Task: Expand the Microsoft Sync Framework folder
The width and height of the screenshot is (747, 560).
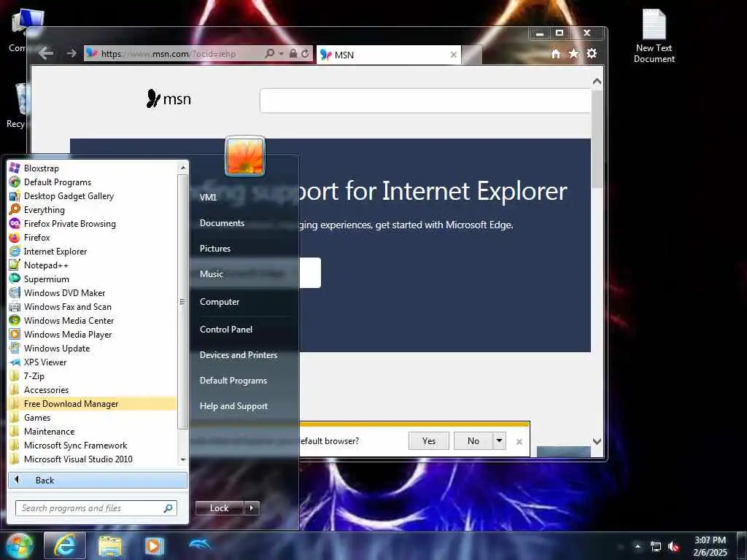Action: point(75,445)
